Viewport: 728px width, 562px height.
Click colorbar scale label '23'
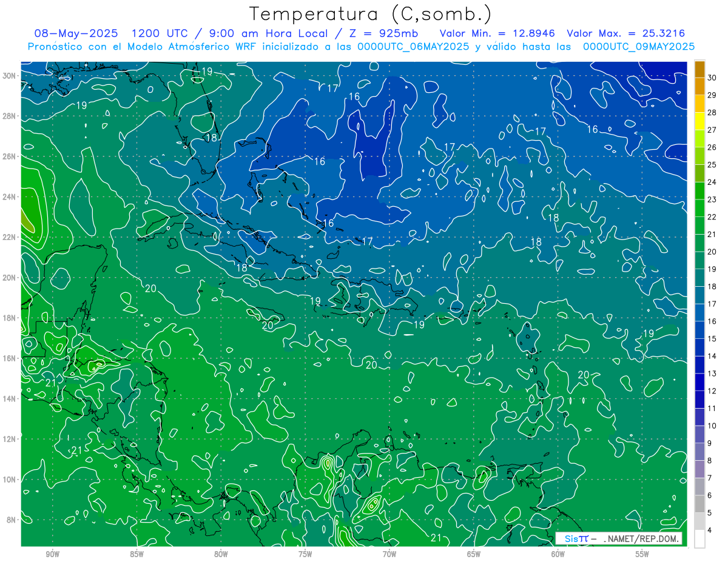tap(712, 199)
